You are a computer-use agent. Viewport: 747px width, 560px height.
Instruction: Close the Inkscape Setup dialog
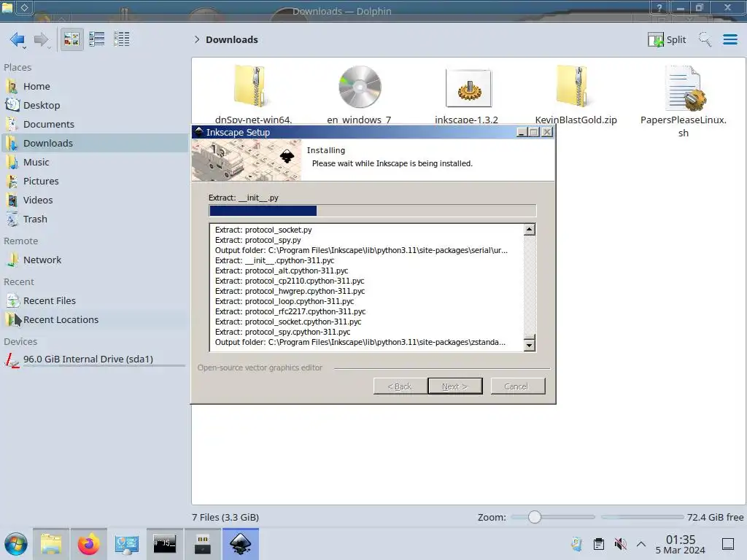(547, 133)
